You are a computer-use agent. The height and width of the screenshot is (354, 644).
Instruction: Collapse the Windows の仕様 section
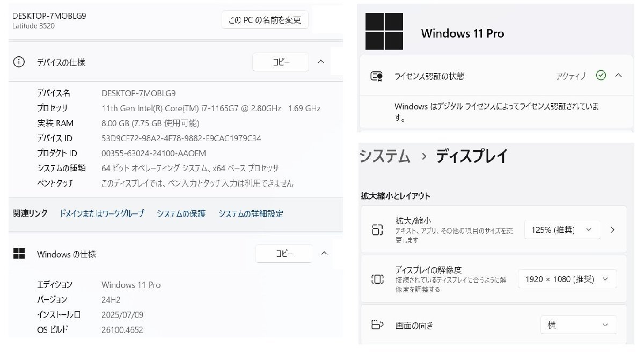(324, 253)
